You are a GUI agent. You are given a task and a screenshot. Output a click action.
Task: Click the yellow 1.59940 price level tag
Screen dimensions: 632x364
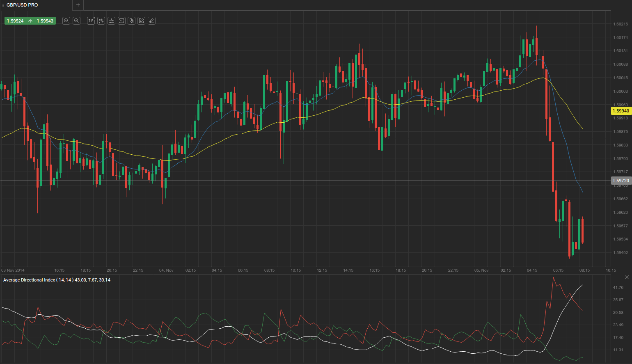(x=621, y=111)
